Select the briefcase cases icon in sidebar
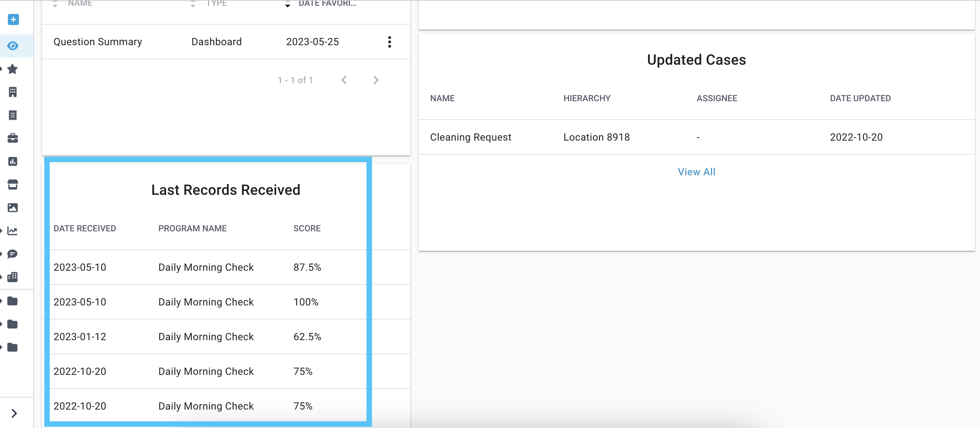Viewport: 980px width, 428px height. [x=13, y=138]
